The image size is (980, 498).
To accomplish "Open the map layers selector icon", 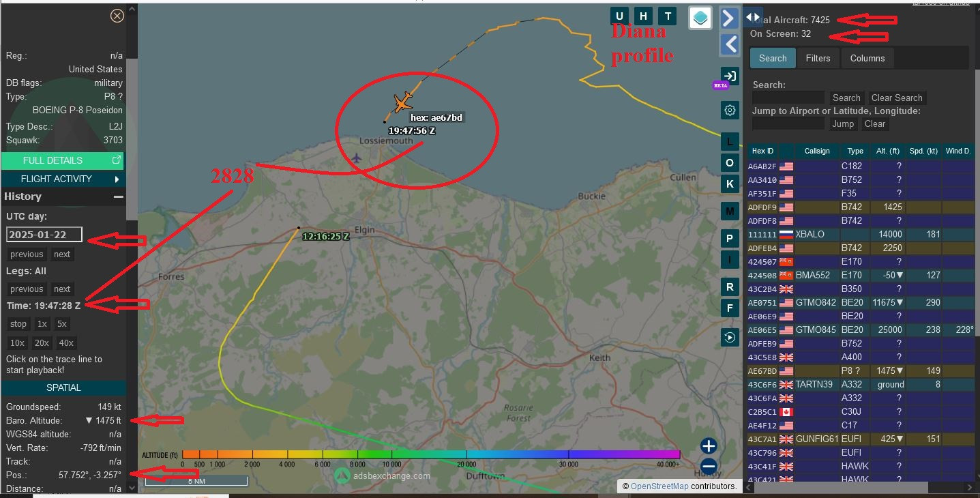I will point(700,18).
